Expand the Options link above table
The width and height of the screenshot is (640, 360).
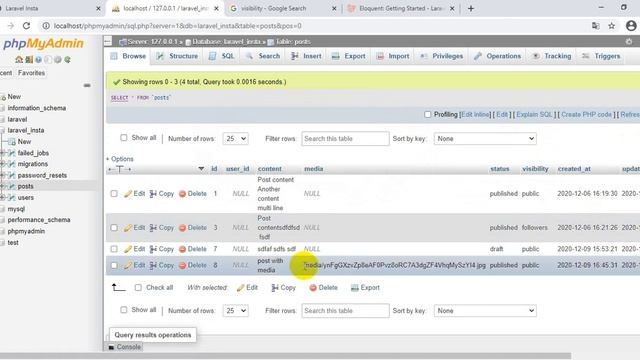click(120, 159)
